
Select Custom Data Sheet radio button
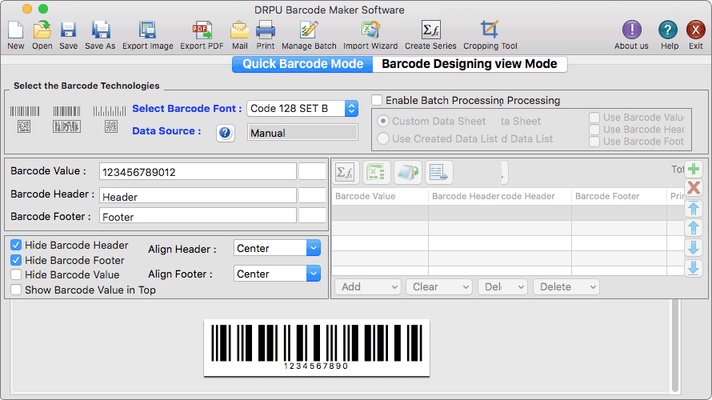pyautogui.click(x=383, y=121)
